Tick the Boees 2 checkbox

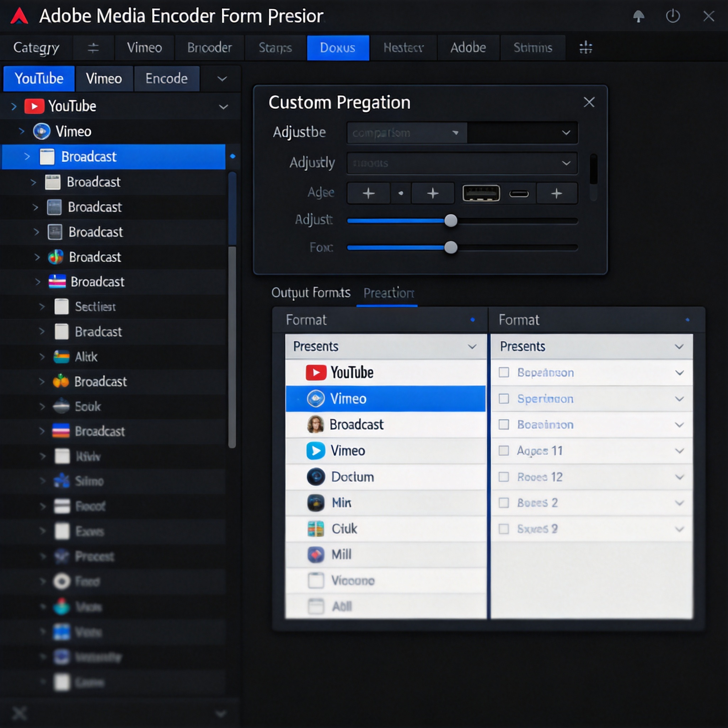pos(504,503)
